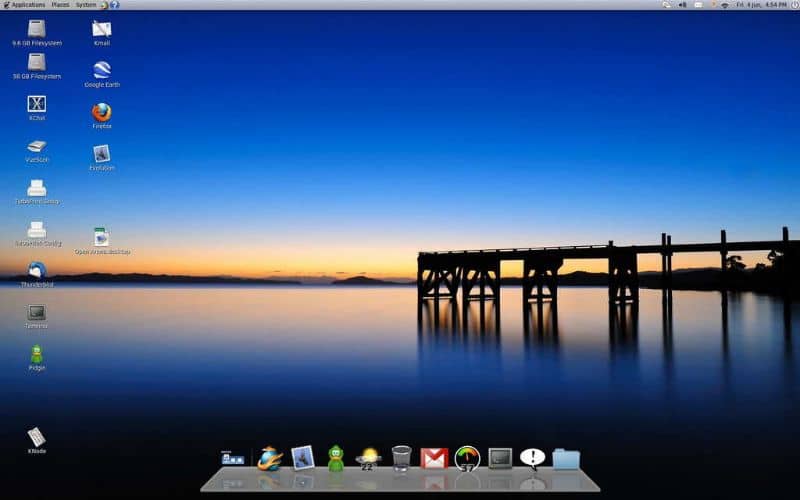Open Gmail from the dock
The image size is (800, 500).
click(x=434, y=458)
